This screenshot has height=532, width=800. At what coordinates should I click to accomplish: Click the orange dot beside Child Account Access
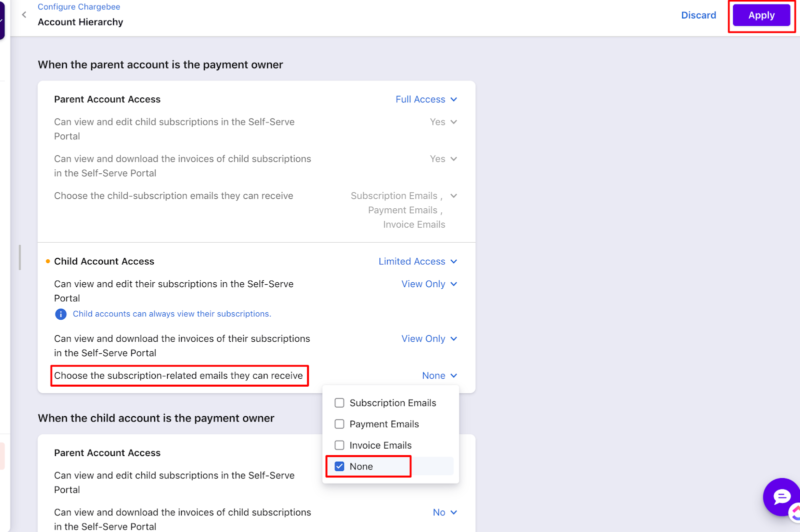click(48, 261)
